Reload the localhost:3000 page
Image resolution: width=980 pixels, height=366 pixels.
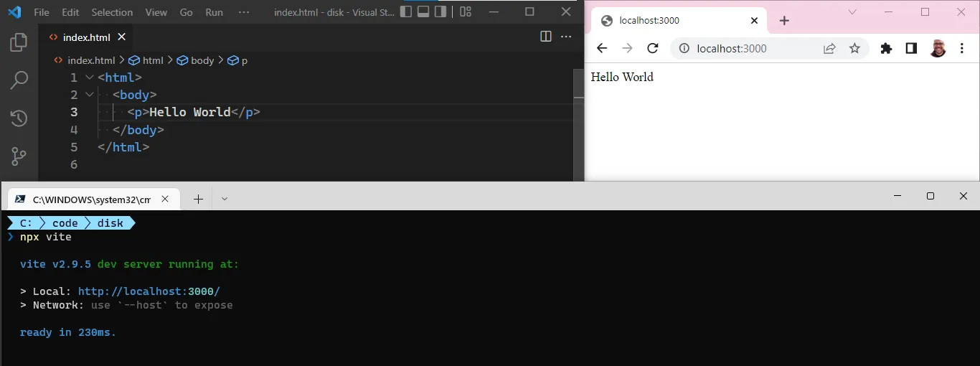click(x=652, y=49)
